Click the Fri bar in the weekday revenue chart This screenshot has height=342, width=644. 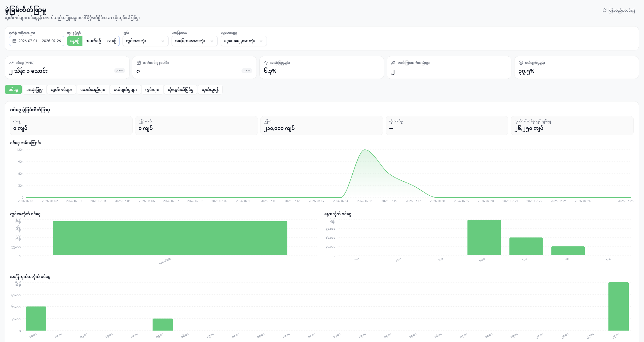click(x=568, y=251)
